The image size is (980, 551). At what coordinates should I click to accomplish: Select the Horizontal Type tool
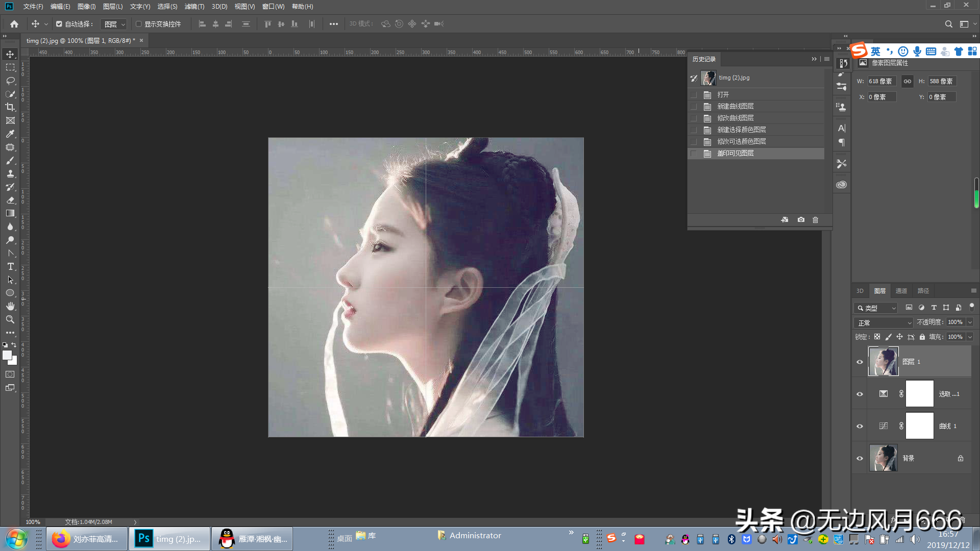click(x=10, y=266)
